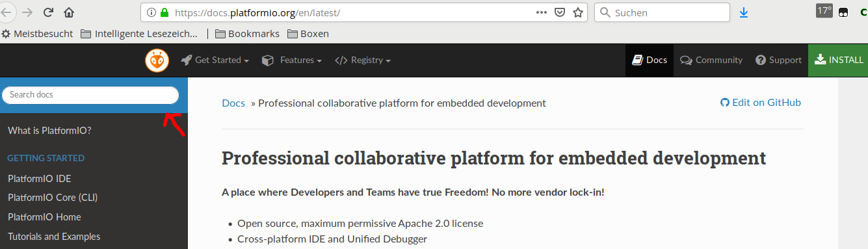Viewport: 868px width, 249px height.
Task: Click the browser forward arrow
Action: coord(27,12)
